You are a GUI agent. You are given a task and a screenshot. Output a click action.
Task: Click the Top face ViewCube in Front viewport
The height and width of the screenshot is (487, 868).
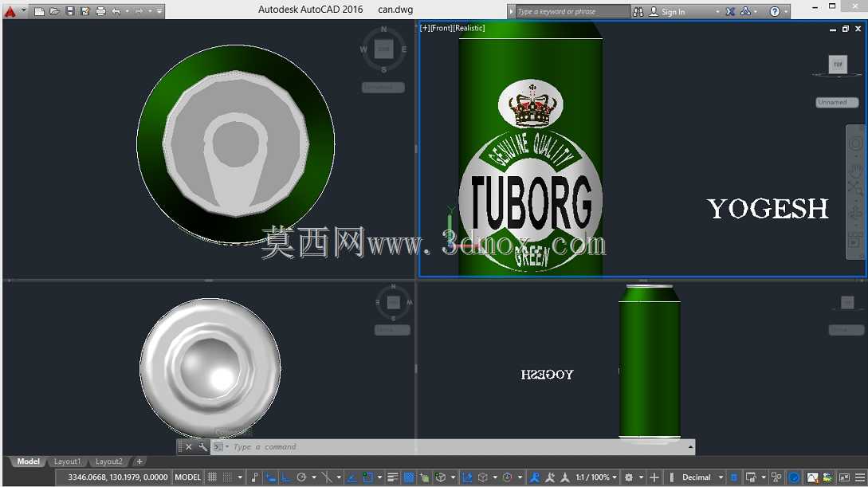coord(838,65)
